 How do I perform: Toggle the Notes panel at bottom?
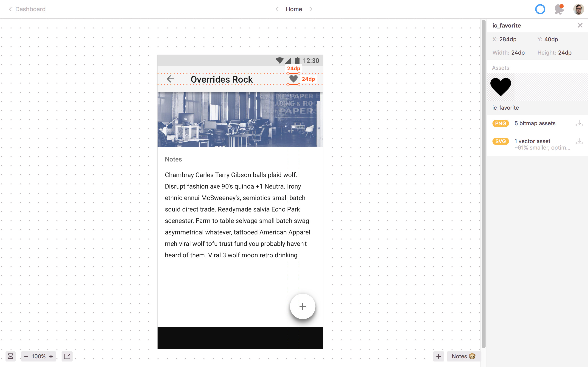click(x=463, y=356)
